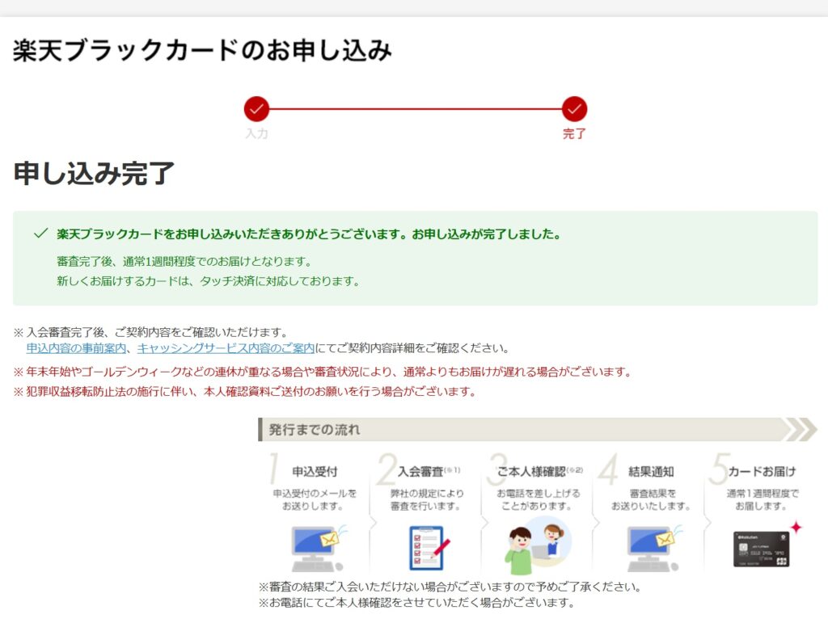Click the 通常1週間程度でお届します description
This screenshot has height=644, width=828.
[x=762, y=499]
